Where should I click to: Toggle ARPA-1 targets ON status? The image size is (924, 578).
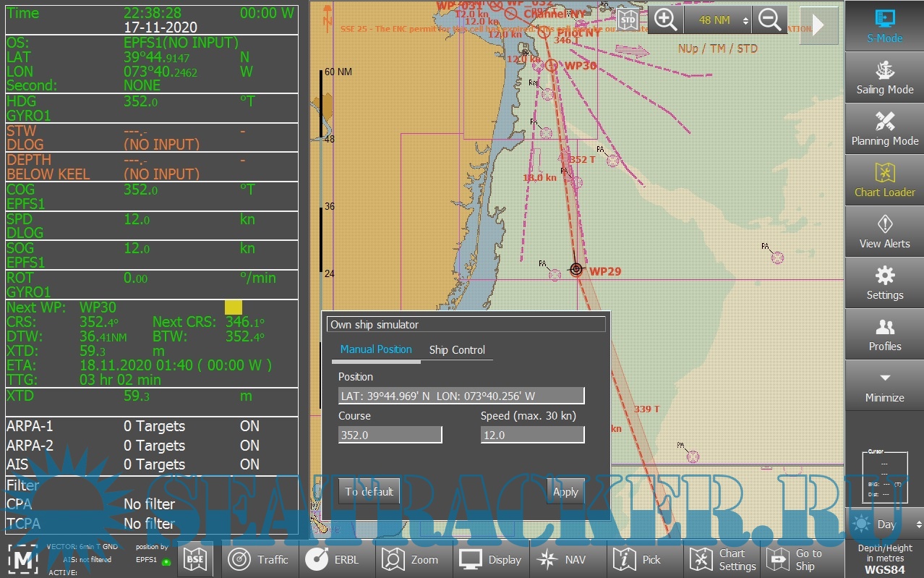click(249, 426)
